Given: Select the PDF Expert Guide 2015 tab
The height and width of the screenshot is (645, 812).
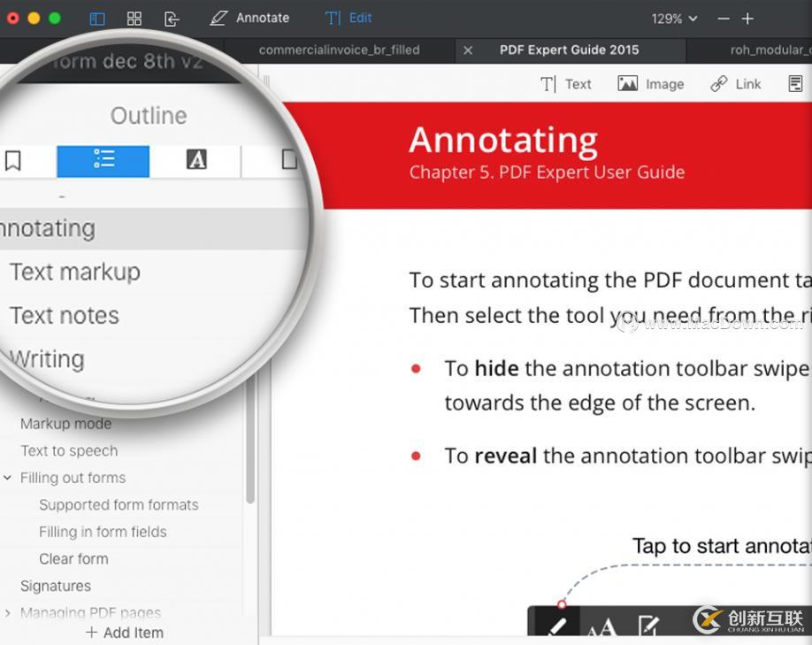Looking at the screenshot, I should pos(569,50).
